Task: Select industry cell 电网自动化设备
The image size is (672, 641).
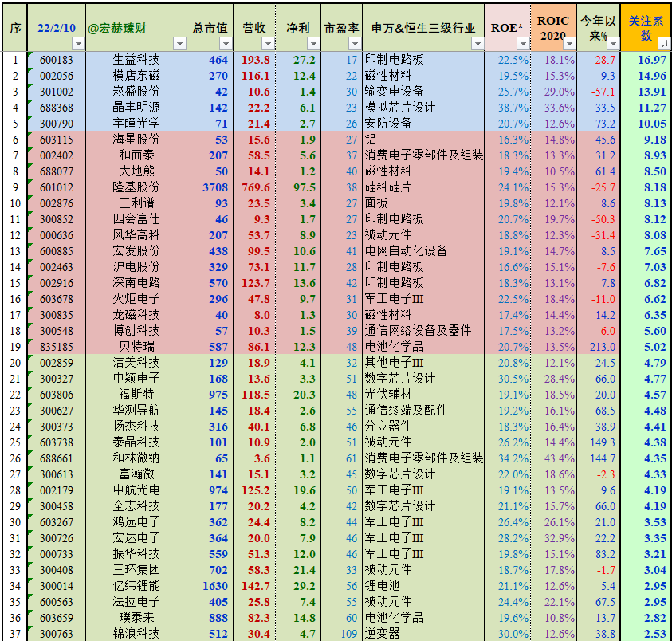Action: pyautogui.click(x=423, y=251)
